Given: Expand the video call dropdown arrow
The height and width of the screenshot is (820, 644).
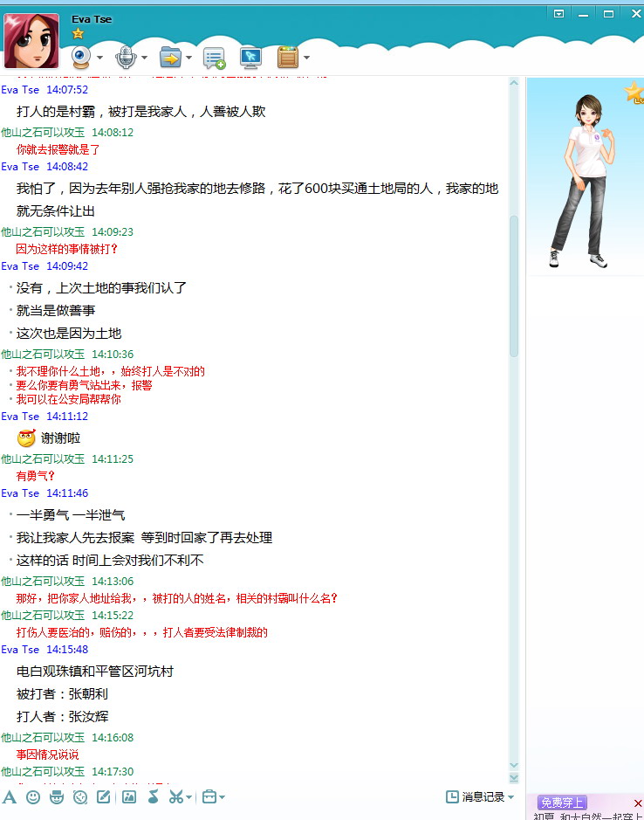Looking at the screenshot, I should [x=99, y=59].
